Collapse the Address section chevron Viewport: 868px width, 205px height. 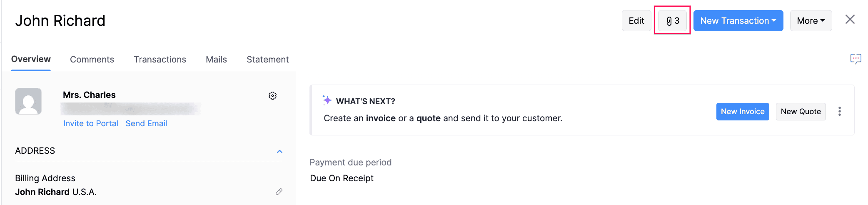pos(279,151)
